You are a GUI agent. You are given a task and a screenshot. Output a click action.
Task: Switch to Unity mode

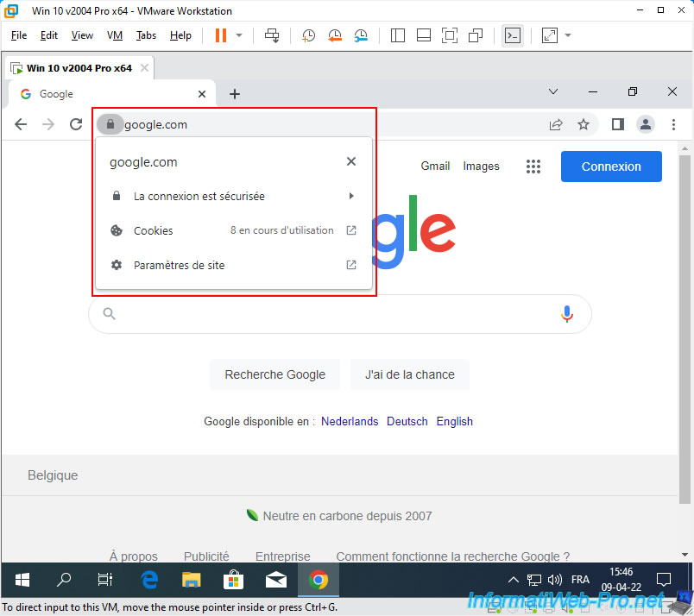coord(476,35)
